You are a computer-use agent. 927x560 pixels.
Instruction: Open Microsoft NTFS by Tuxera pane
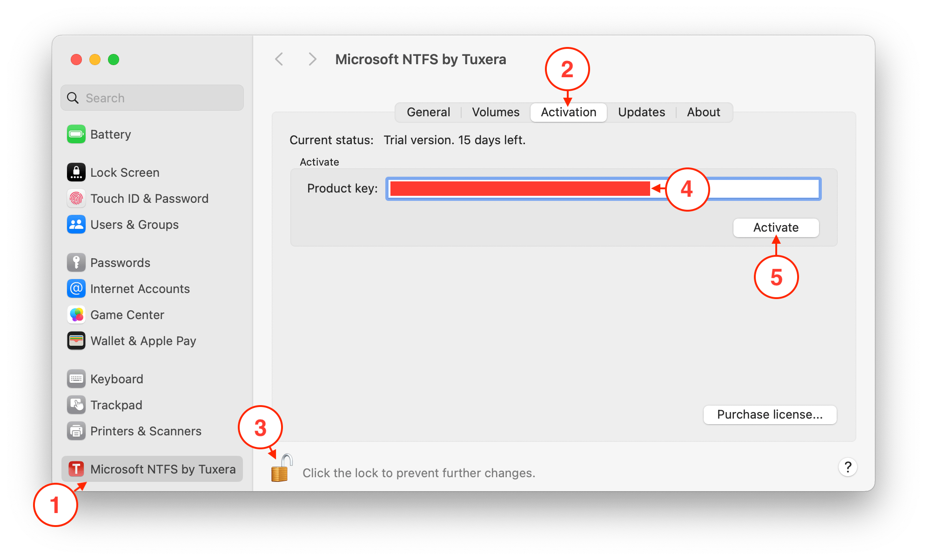[152, 469]
